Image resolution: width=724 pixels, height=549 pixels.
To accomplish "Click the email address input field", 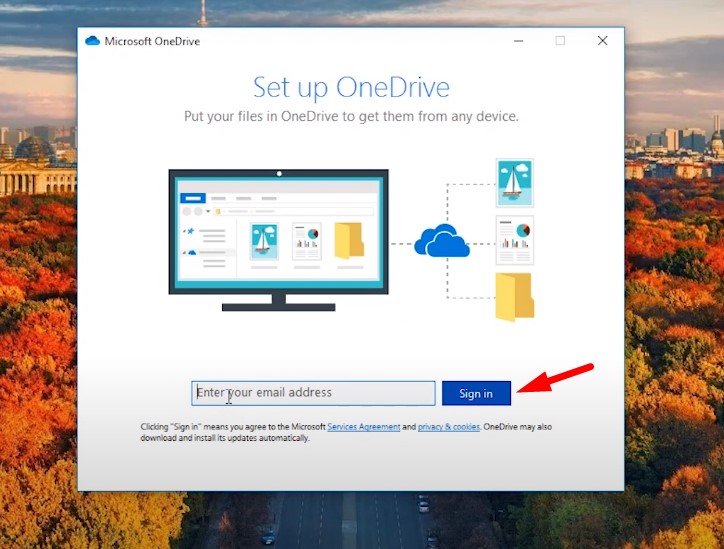I will click(x=313, y=393).
